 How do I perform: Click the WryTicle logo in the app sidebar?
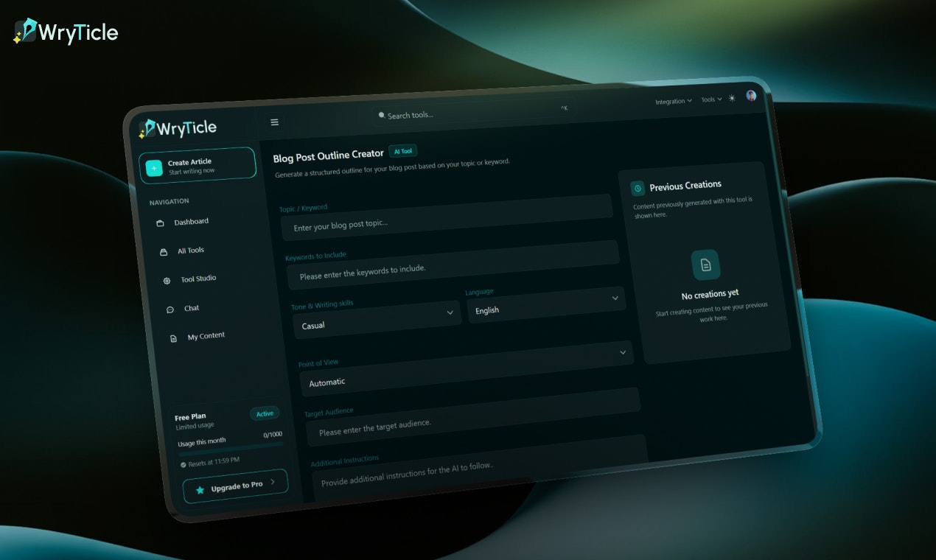click(x=178, y=129)
